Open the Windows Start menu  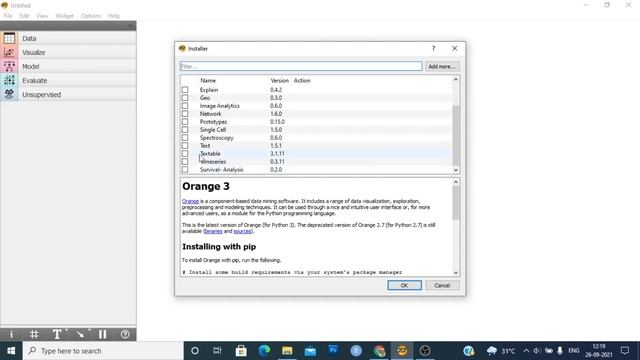tap(11, 351)
